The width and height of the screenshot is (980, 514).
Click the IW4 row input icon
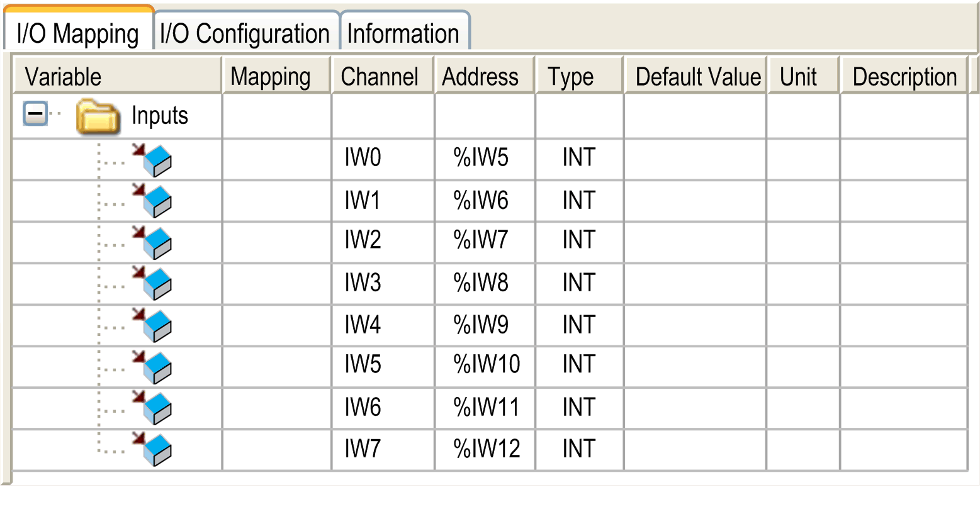click(152, 325)
